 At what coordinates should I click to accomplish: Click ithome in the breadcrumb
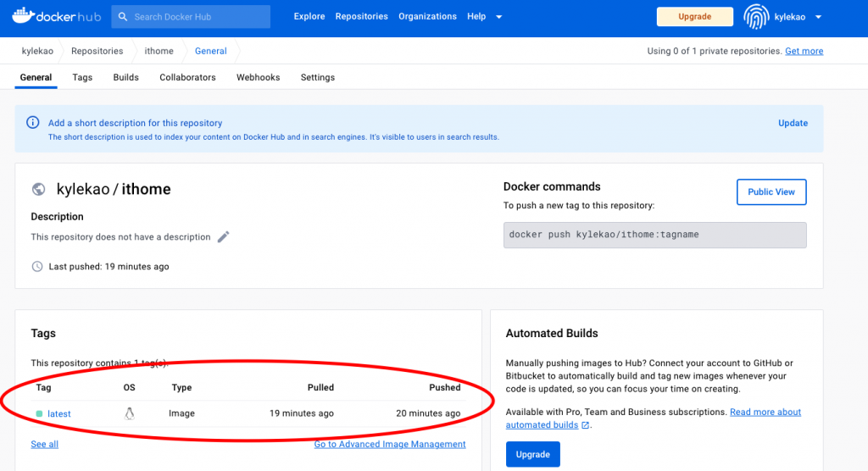point(159,51)
